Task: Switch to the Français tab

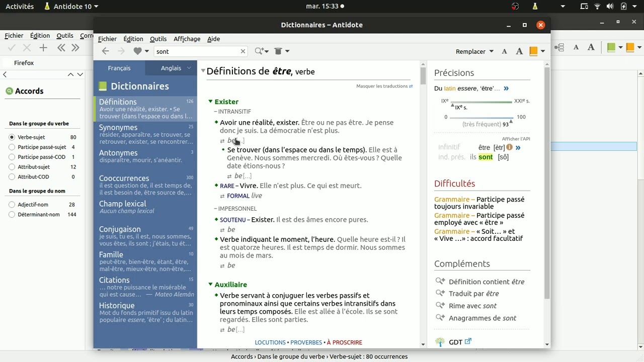Action: 119,68
